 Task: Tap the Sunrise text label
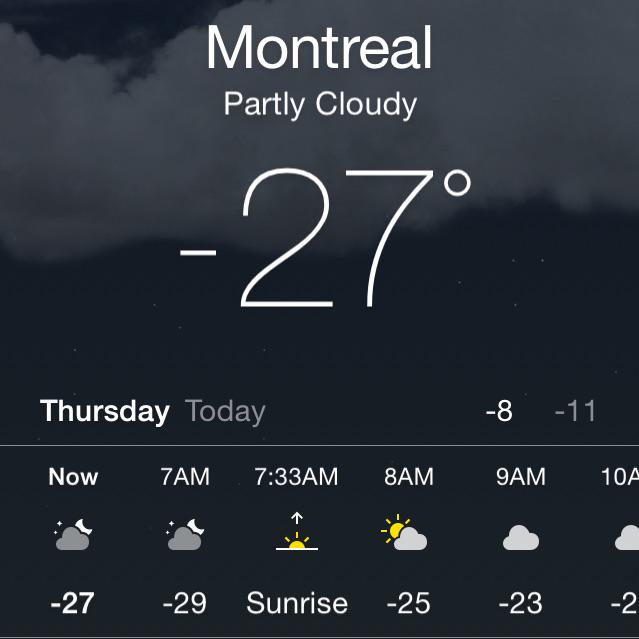coord(297,603)
